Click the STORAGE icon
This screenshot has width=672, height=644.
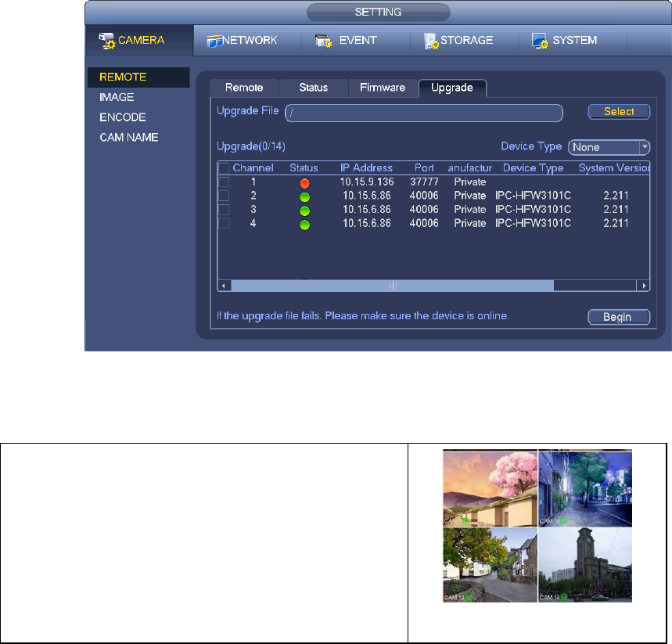point(431,41)
